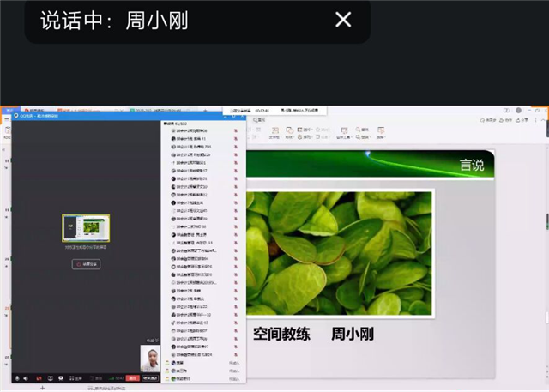
Task: Select the shared screen thumbnail with the yellow border
Action: click(85, 229)
